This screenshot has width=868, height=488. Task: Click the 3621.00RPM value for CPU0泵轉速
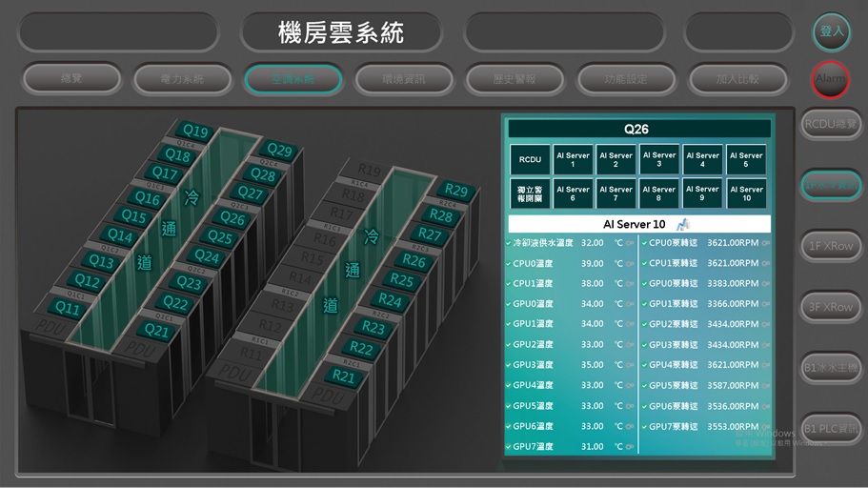pyautogui.click(x=733, y=243)
